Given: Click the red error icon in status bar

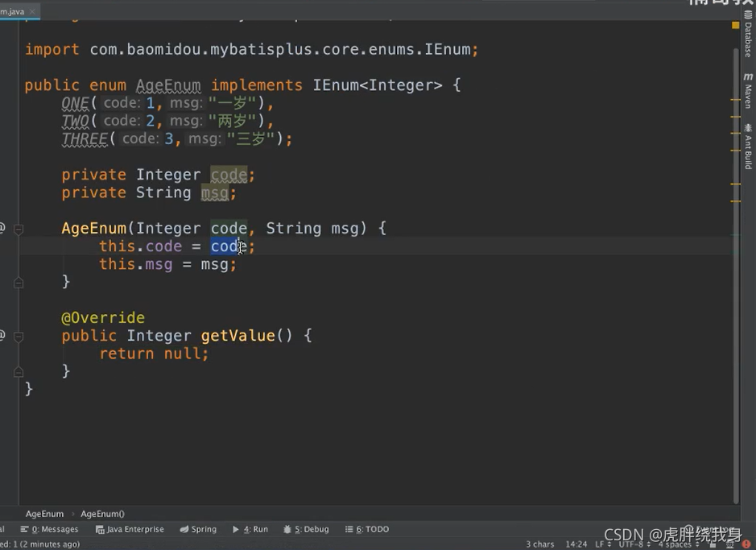Looking at the screenshot, I should pos(746,544).
